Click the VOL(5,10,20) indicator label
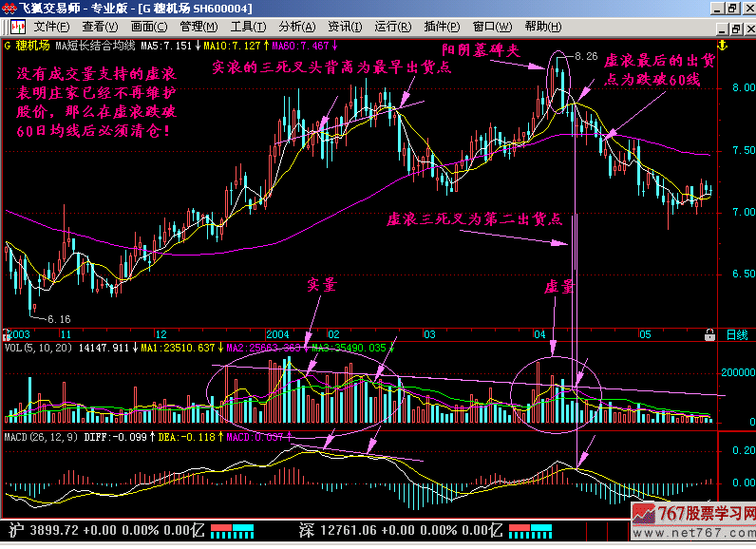 coord(37,349)
